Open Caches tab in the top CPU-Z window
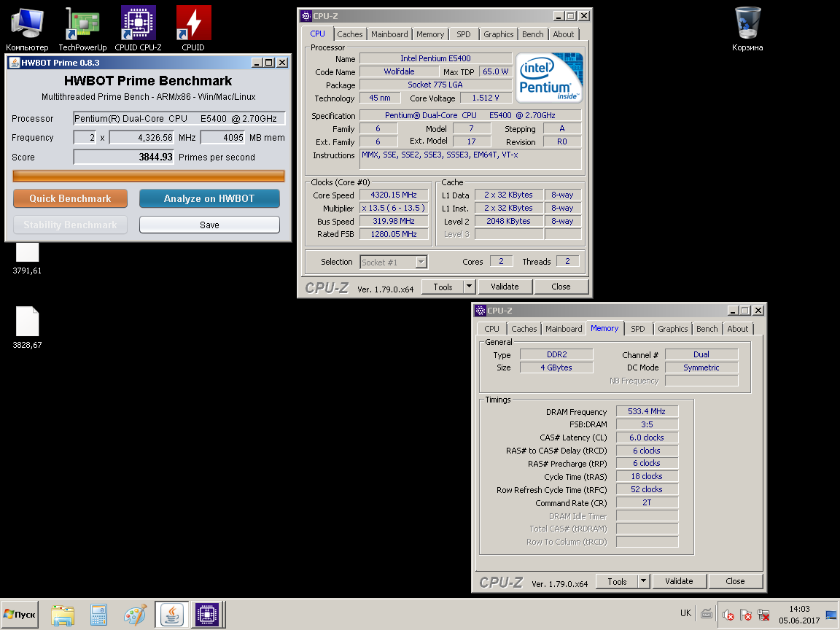This screenshot has height=630, width=840. pyautogui.click(x=350, y=34)
